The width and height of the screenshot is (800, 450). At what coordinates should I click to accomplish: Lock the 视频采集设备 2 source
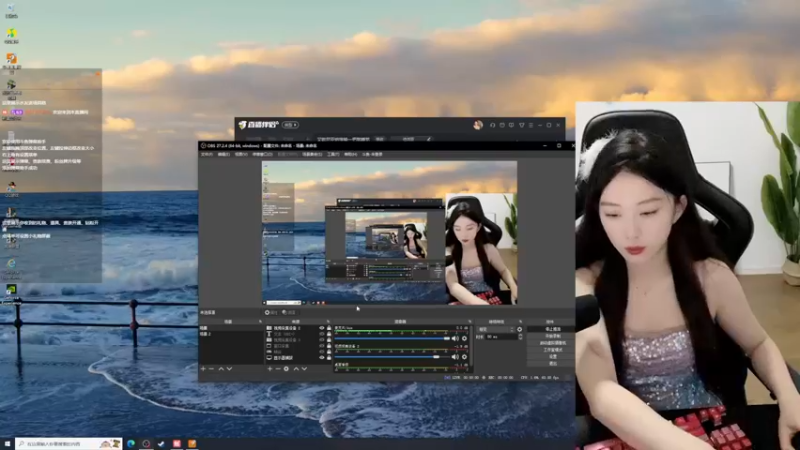pos(329,328)
